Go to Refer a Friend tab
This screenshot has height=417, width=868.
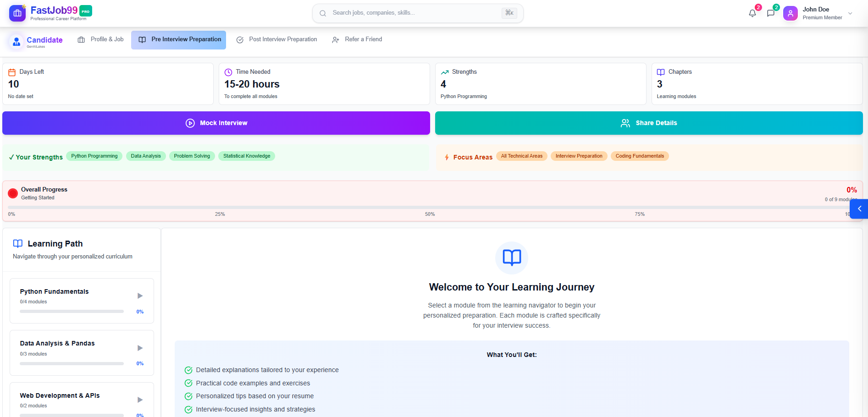point(357,40)
